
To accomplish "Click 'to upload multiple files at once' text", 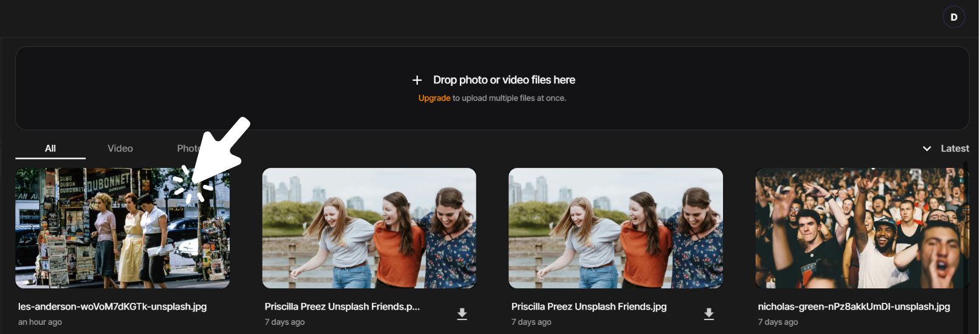I will (x=509, y=98).
